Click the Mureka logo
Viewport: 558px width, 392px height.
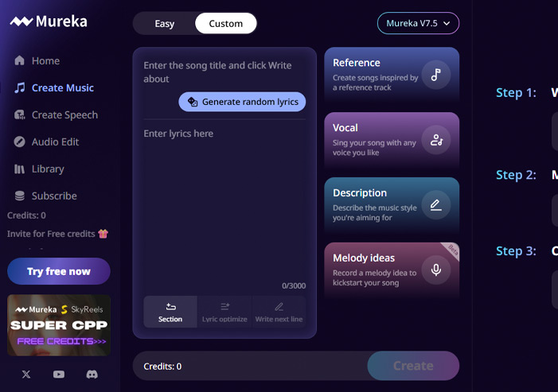pyautogui.click(x=49, y=21)
